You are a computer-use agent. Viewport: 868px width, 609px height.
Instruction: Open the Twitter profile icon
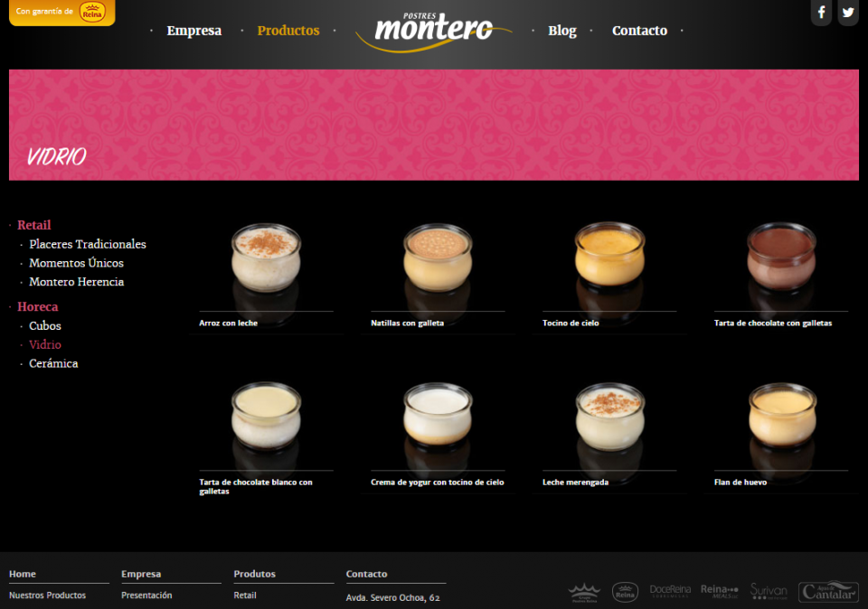tap(847, 13)
